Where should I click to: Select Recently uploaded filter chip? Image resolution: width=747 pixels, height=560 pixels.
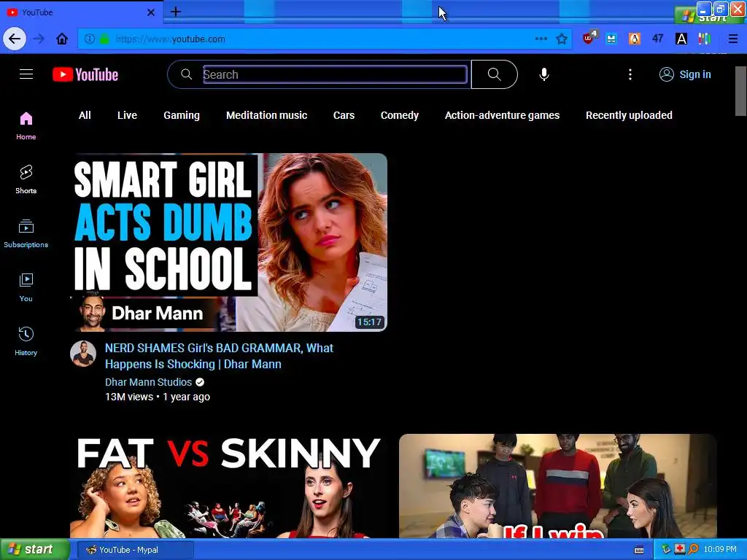(x=629, y=115)
